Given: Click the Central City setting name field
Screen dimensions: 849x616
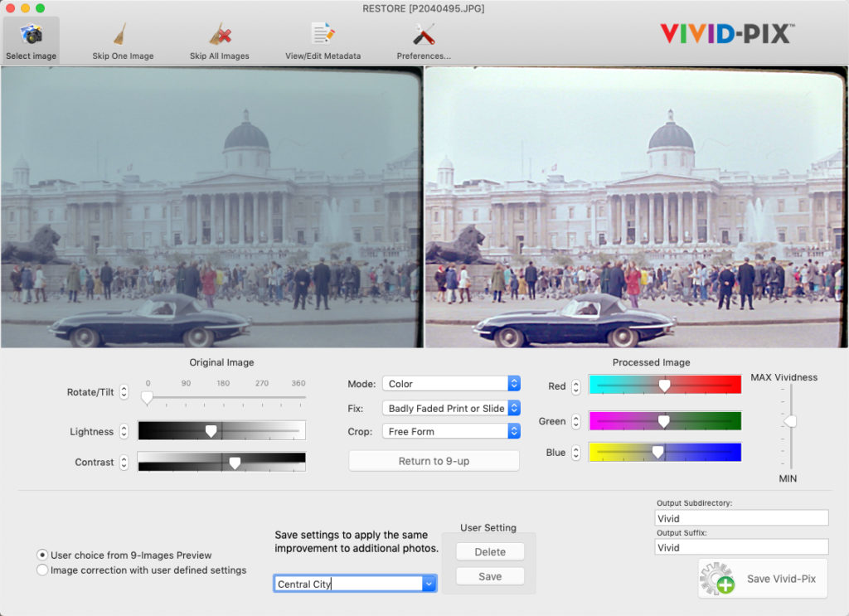Looking at the screenshot, I should click(x=348, y=584).
